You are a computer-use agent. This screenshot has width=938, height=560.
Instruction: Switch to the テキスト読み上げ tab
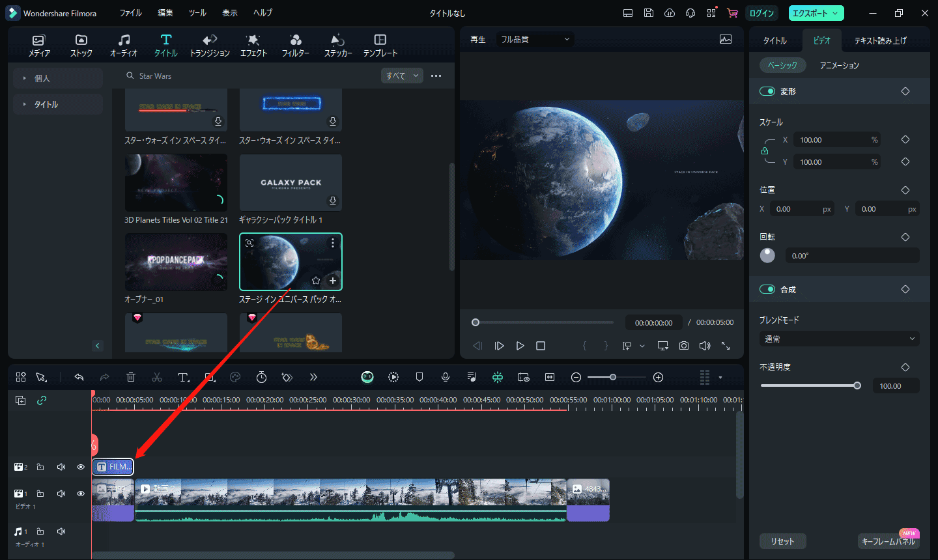point(880,40)
